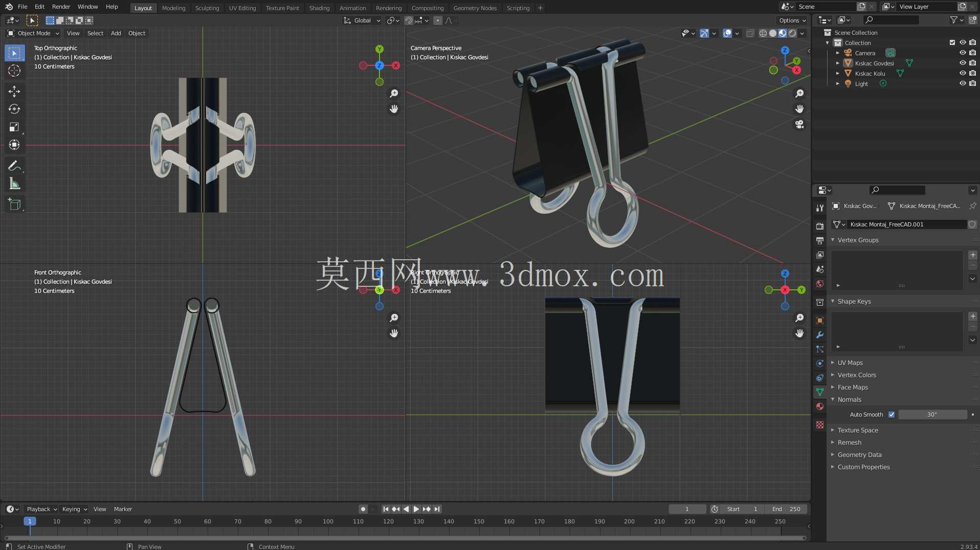
Task: Switch to the Shading workspace tab
Action: pyautogui.click(x=319, y=8)
